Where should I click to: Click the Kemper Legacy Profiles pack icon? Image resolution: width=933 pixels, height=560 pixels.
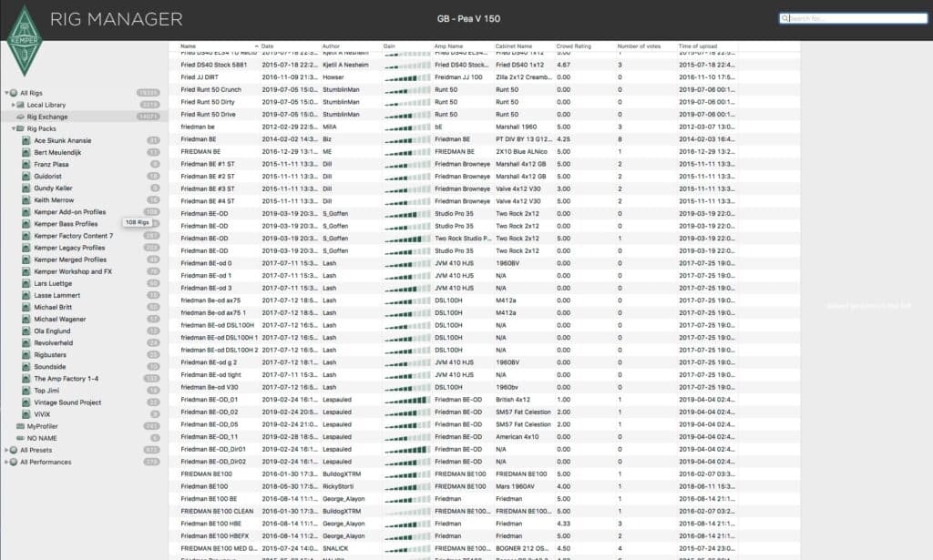tap(26, 248)
